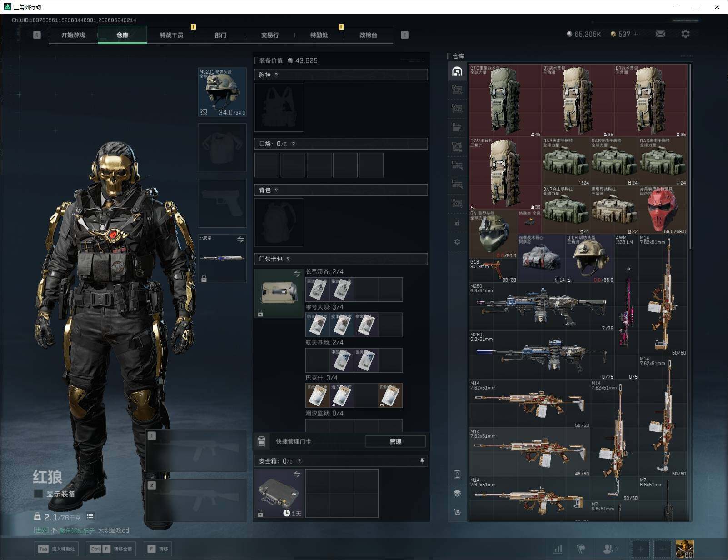Click the stacked layers icon in warehouse sidebar
The width and height of the screenshot is (728, 560).
click(457, 493)
